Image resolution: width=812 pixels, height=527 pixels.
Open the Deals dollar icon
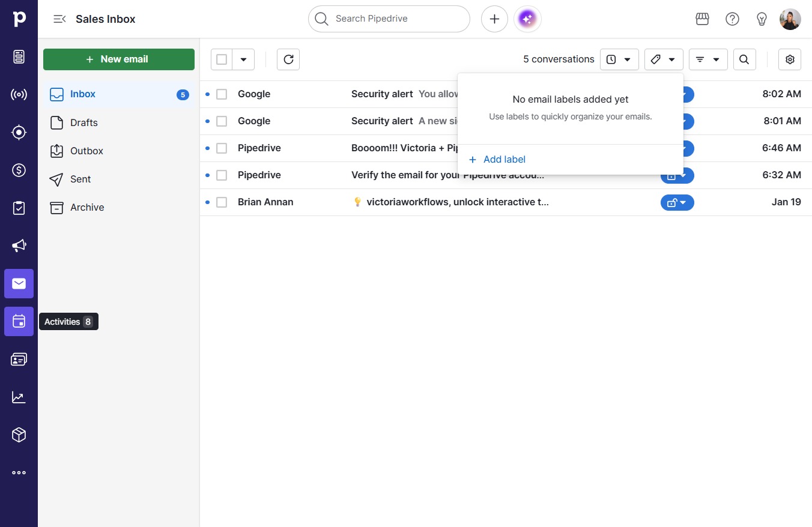coord(19,170)
